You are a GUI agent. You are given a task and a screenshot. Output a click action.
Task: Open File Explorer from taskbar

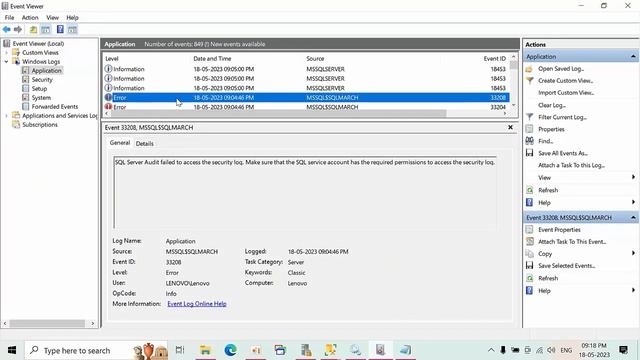205,350
